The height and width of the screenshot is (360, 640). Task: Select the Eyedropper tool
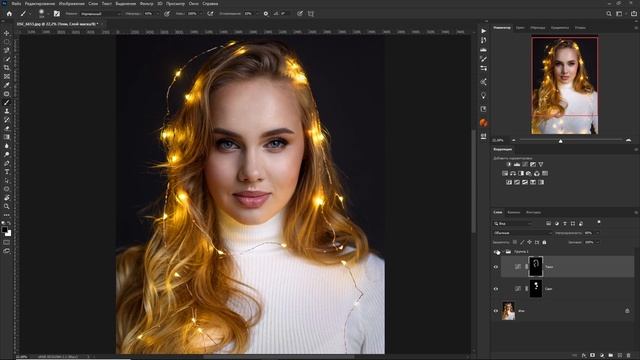coord(7,85)
